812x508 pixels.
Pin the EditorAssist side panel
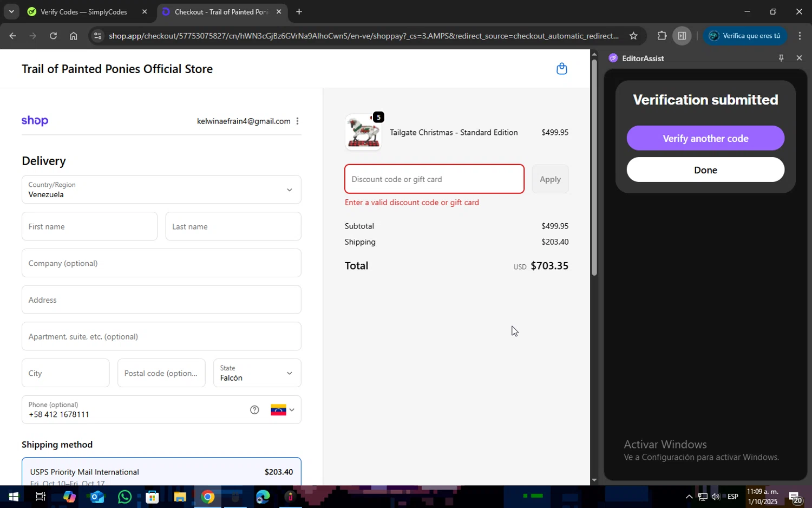point(781,58)
